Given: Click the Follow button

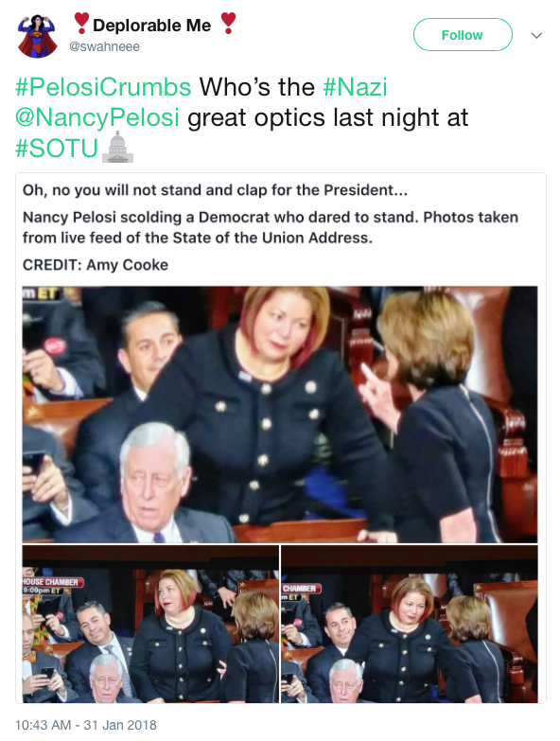Looking at the screenshot, I should 463,34.
